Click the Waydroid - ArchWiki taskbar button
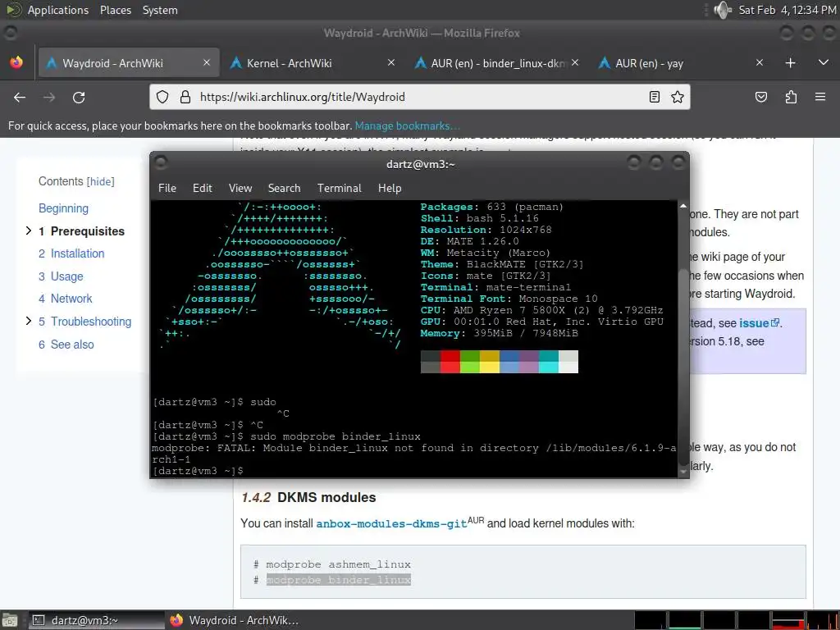The height and width of the screenshot is (630, 840). (235, 620)
